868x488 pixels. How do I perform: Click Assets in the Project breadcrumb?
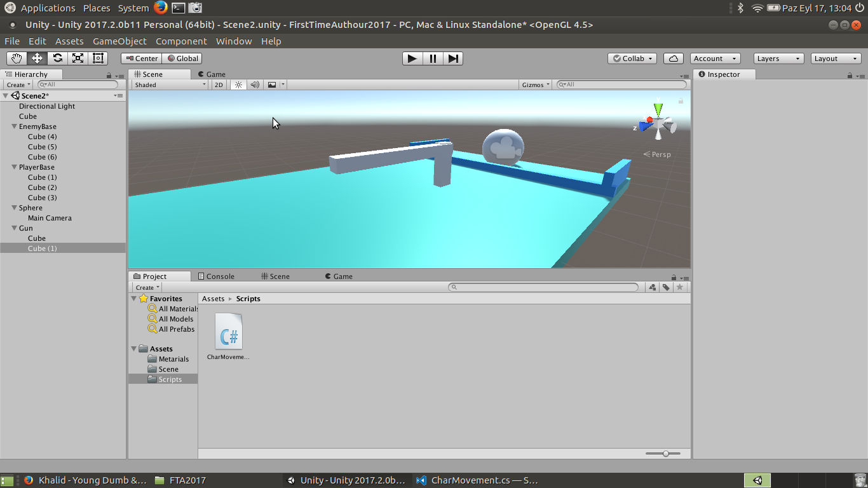tap(213, 299)
